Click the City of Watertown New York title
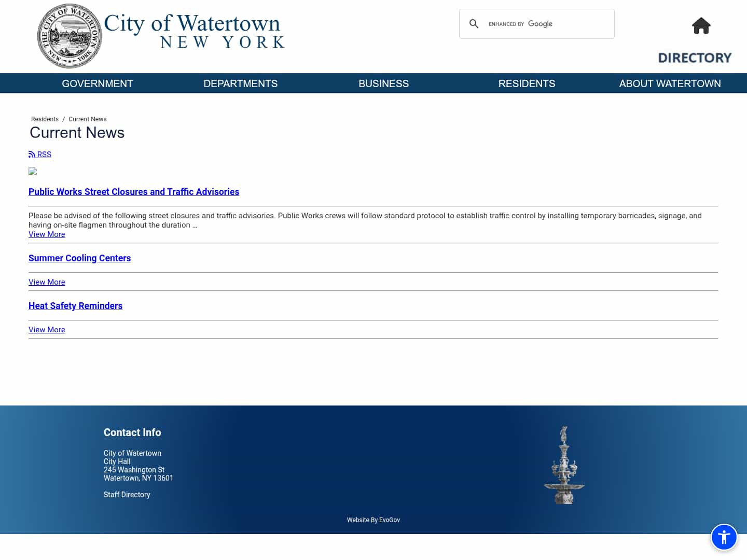747x560 pixels. pos(195,31)
